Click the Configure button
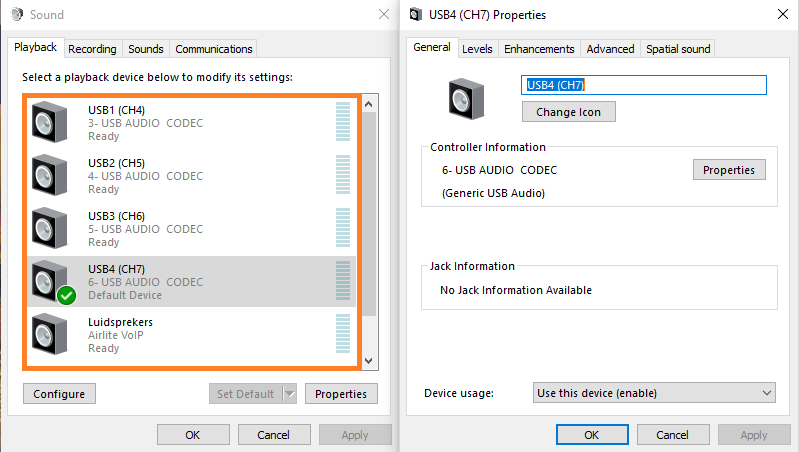The width and height of the screenshot is (799, 452). [x=59, y=394]
